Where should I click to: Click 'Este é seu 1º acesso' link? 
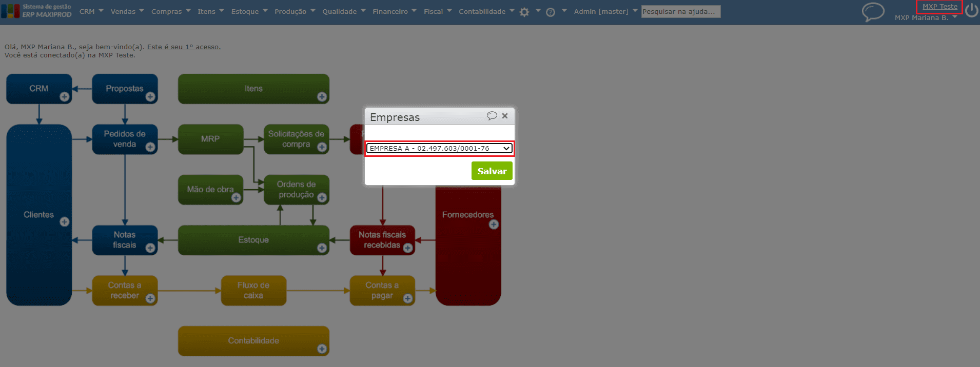pyautogui.click(x=184, y=47)
